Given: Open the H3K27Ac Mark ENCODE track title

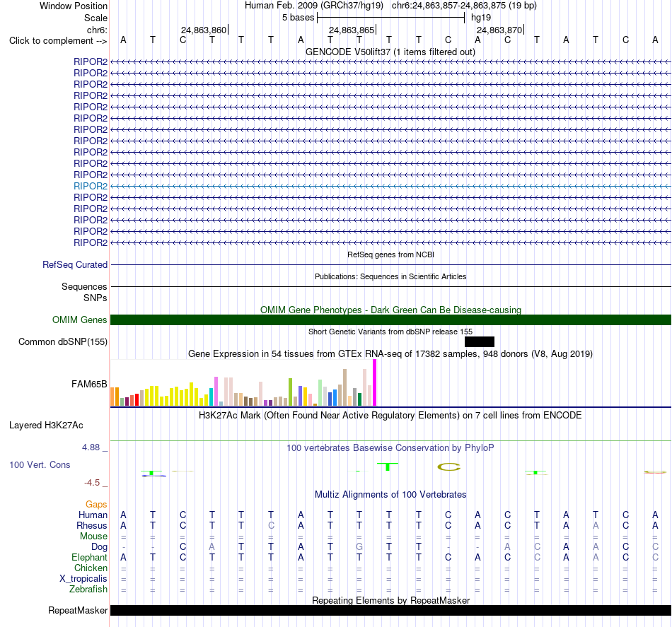Looking at the screenshot, I should [390, 416].
